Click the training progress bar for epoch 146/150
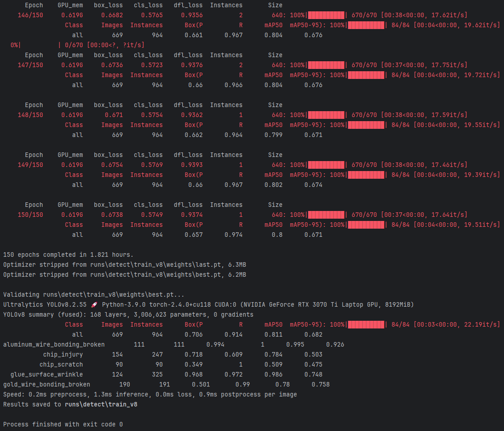This screenshot has height=431, width=504. tap(326, 15)
